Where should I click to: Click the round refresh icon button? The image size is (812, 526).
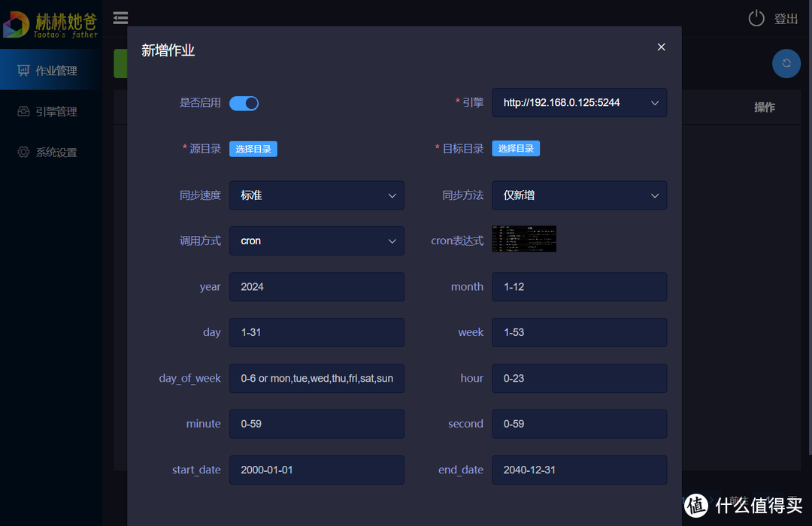pos(786,64)
